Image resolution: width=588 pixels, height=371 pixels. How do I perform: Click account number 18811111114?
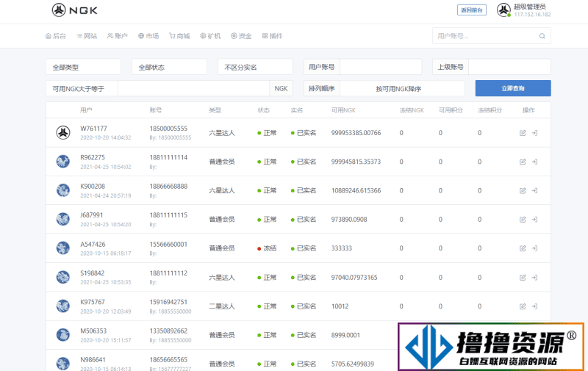click(x=168, y=157)
